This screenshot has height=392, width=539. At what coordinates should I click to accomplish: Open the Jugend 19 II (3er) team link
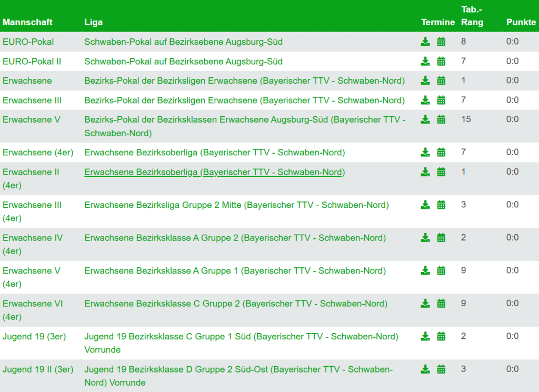point(38,369)
